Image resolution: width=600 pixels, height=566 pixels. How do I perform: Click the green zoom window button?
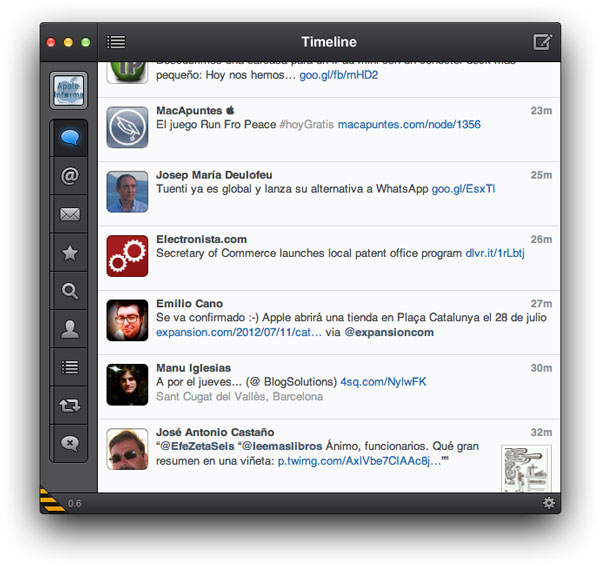pyautogui.click(x=86, y=42)
